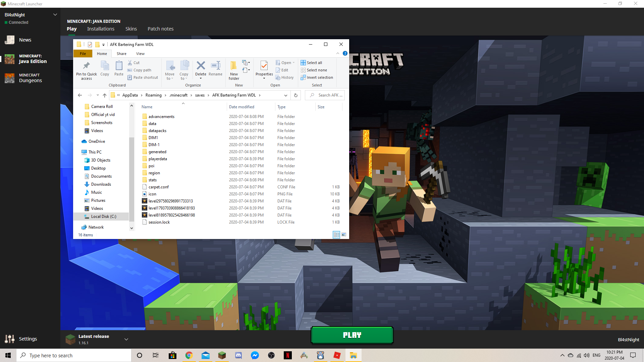Screen dimensions: 644x362
Task: Click Pin to Quick access icon
Action: coord(86,69)
